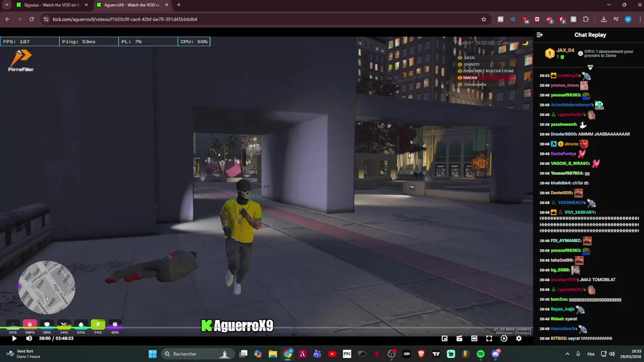
Task: Click chat message "ch7al db"
Action: click(580, 183)
